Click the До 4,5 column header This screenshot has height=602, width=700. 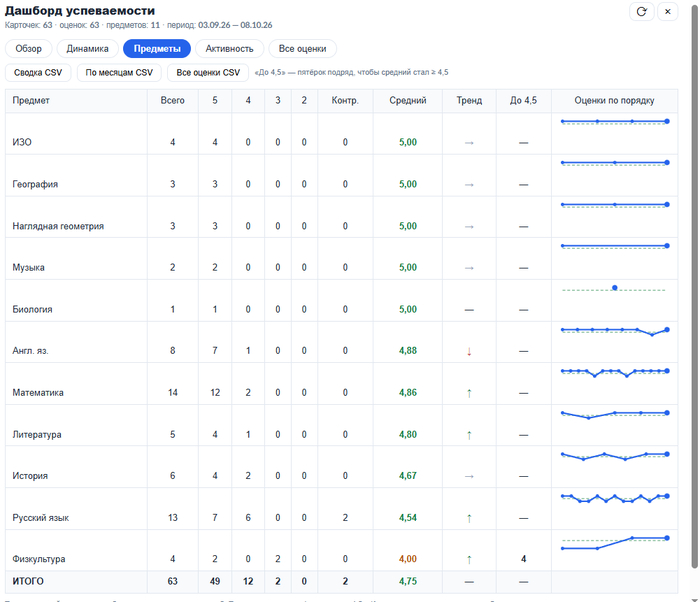point(523,100)
